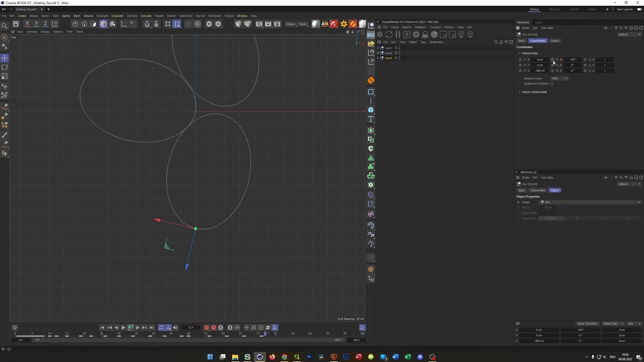The image size is (644, 362).
Task: Open the MoGraph menu
Action: pos(102,16)
